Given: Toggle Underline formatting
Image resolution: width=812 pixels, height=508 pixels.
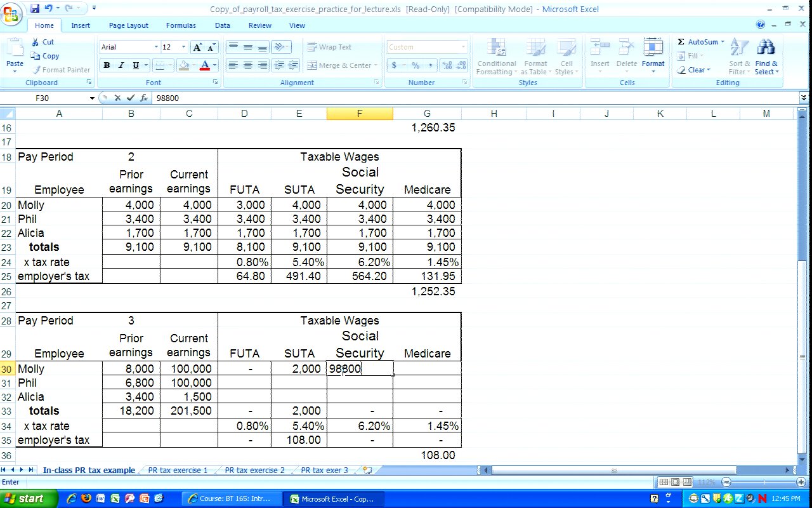Looking at the screenshot, I should tap(136, 65).
